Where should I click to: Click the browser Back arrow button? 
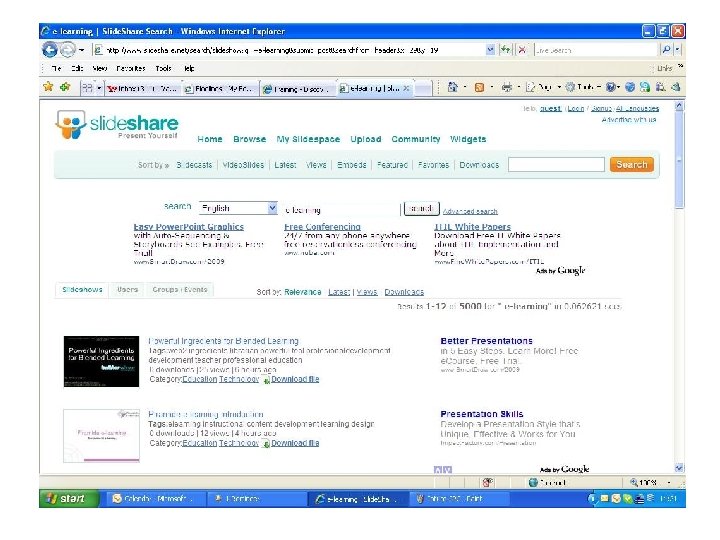point(50,49)
